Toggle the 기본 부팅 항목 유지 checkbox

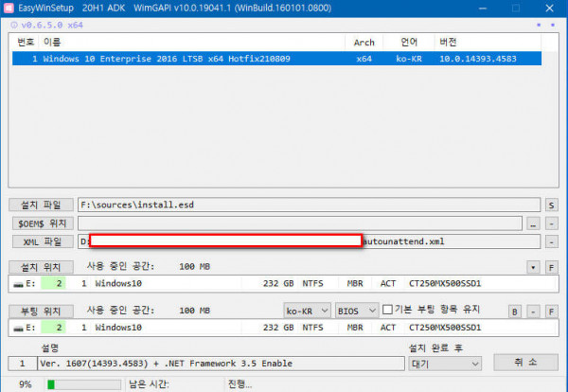(x=387, y=310)
